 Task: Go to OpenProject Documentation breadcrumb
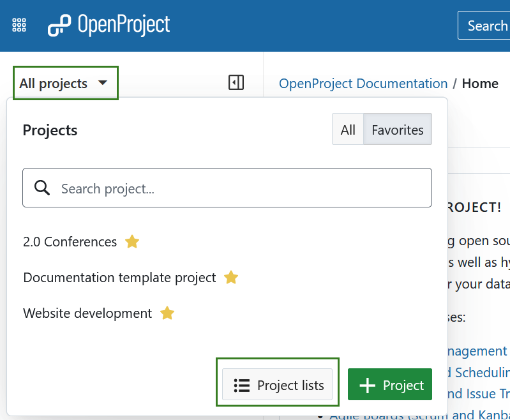tap(363, 84)
